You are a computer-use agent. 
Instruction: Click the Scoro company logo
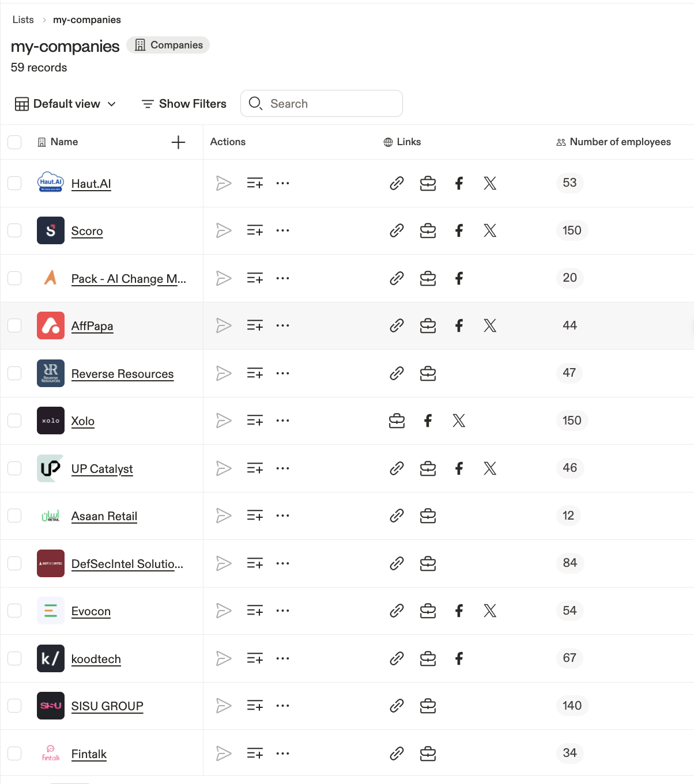(51, 230)
